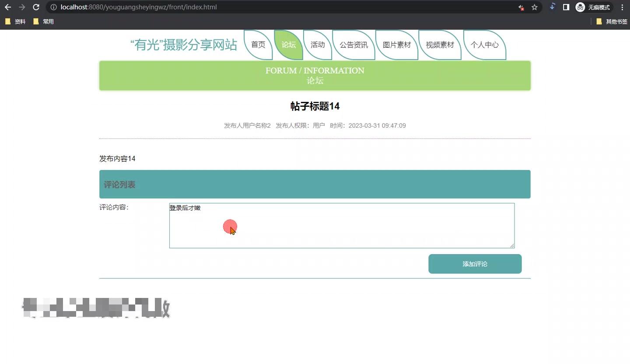This screenshot has width=630, height=364.
Task: Click the 添加评论 button
Action: (475, 264)
